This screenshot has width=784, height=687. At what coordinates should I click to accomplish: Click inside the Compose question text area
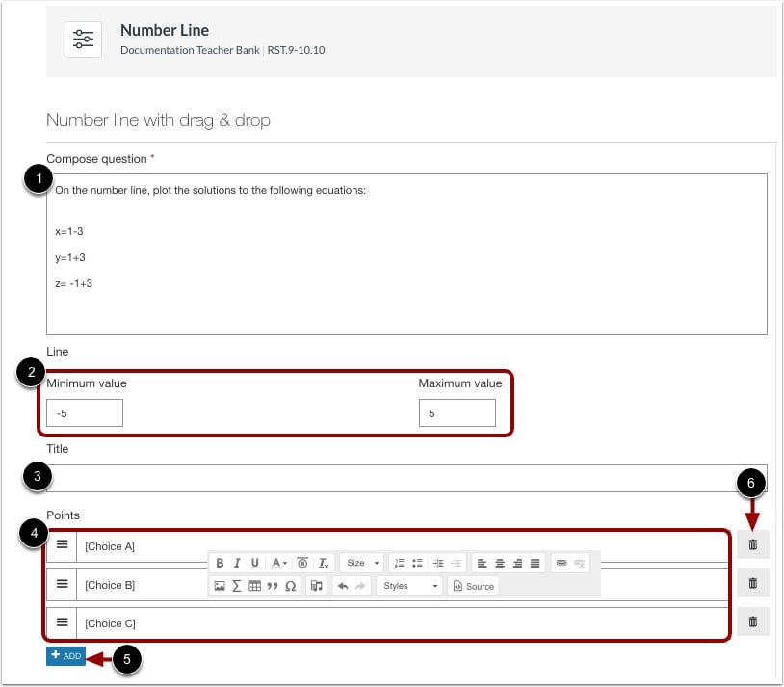(x=406, y=254)
